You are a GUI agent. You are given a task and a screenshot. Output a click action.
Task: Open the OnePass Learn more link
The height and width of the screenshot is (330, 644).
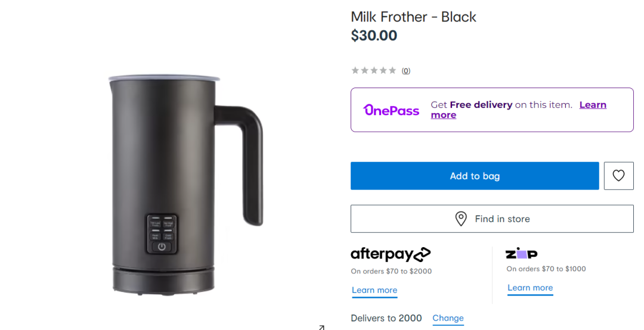[x=593, y=105]
